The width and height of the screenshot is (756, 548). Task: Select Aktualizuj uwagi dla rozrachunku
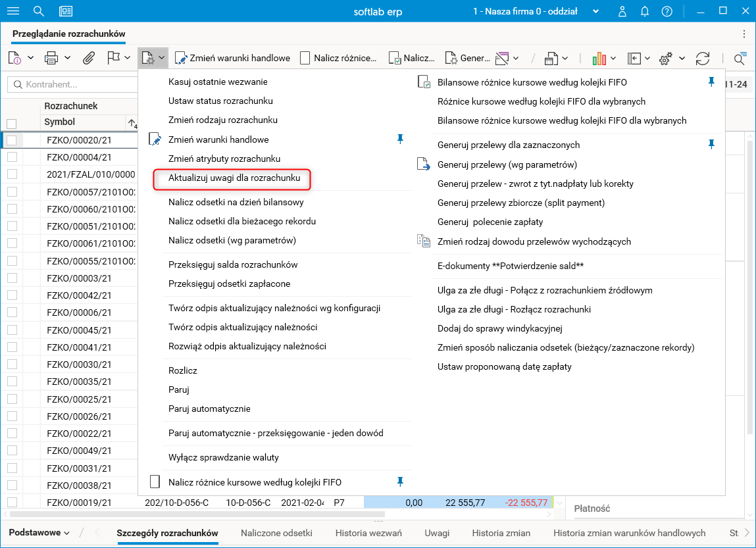click(234, 178)
